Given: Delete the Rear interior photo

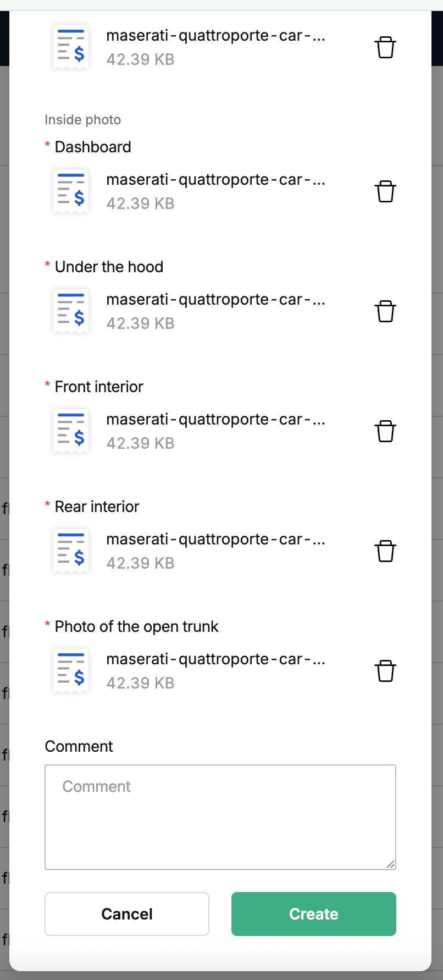Looking at the screenshot, I should point(385,551).
